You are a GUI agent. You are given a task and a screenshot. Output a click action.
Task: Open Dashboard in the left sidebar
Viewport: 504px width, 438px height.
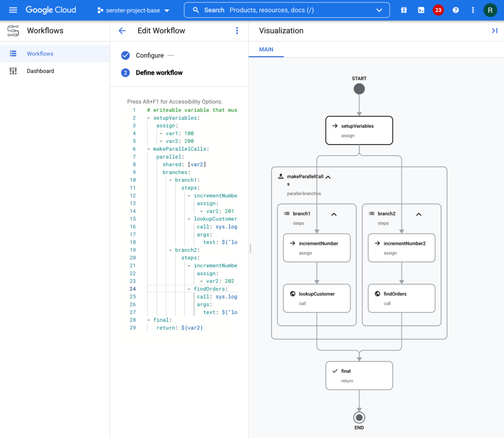[x=40, y=71]
